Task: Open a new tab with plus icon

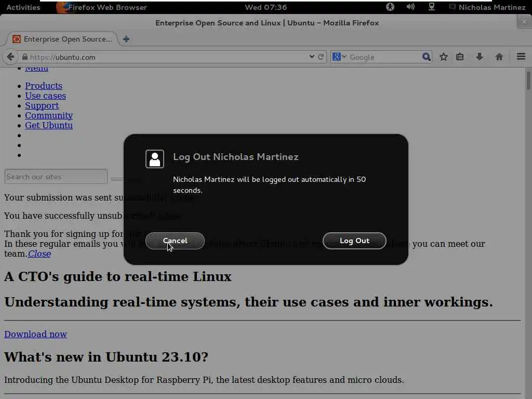Action: click(126, 39)
